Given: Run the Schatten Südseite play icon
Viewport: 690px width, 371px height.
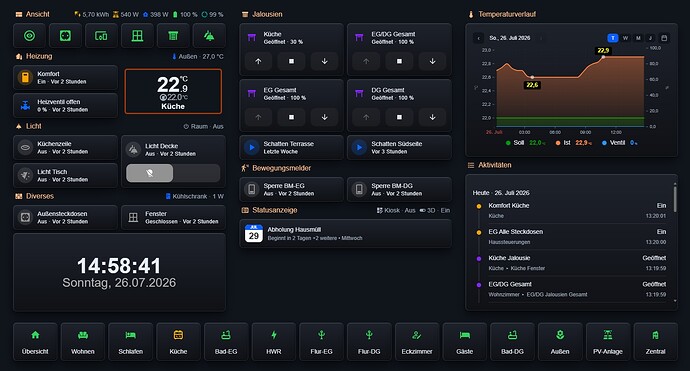Looking at the screenshot, I should 359,147.
